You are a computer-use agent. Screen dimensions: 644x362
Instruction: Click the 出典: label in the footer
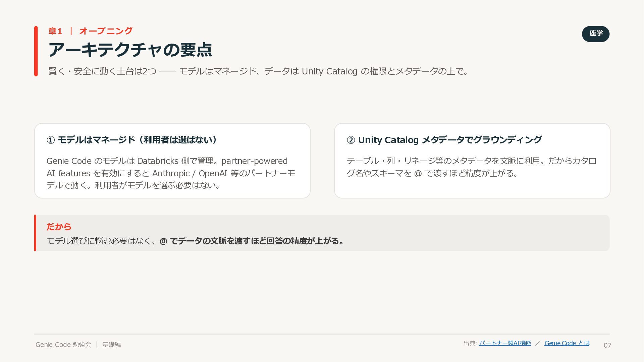pyautogui.click(x=470, y=343)
